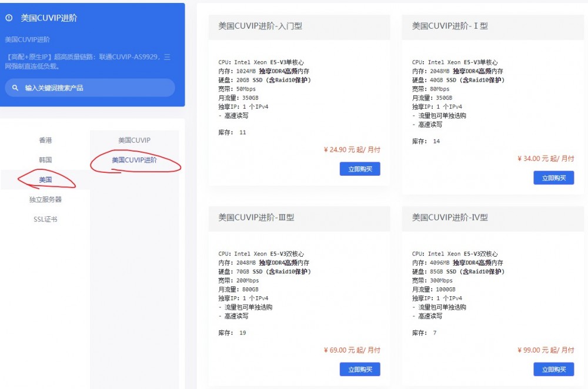Select the 韩国 category in sidebar
The width and height of the screenshot is (588, 389).
click(45, 160)
